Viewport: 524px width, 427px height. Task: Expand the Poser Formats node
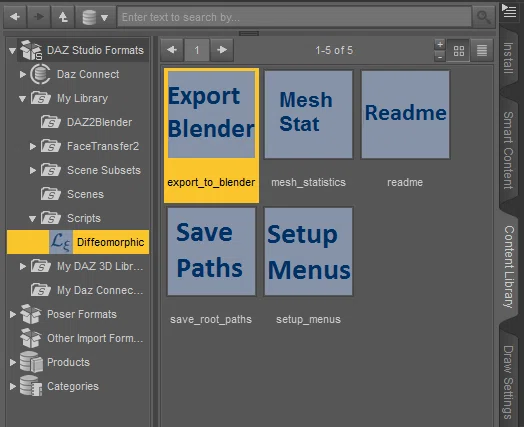pyautogui.click(x=12, y=314)
